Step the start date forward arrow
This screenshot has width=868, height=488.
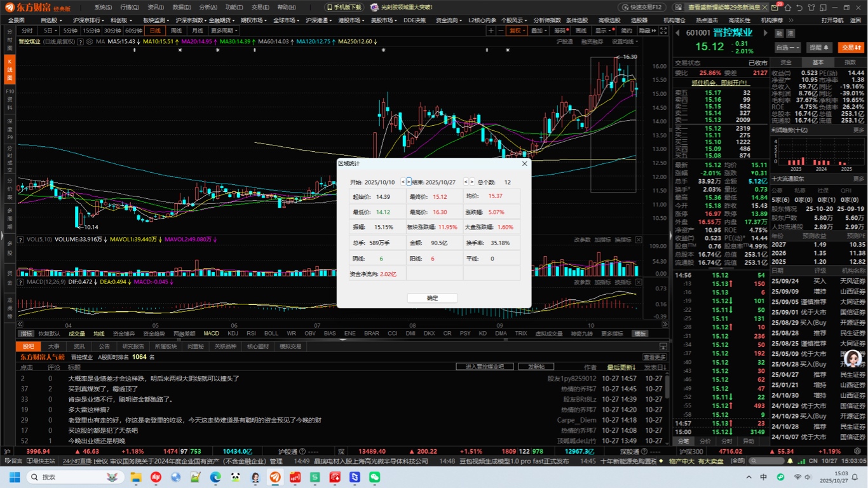coord(409,182)
